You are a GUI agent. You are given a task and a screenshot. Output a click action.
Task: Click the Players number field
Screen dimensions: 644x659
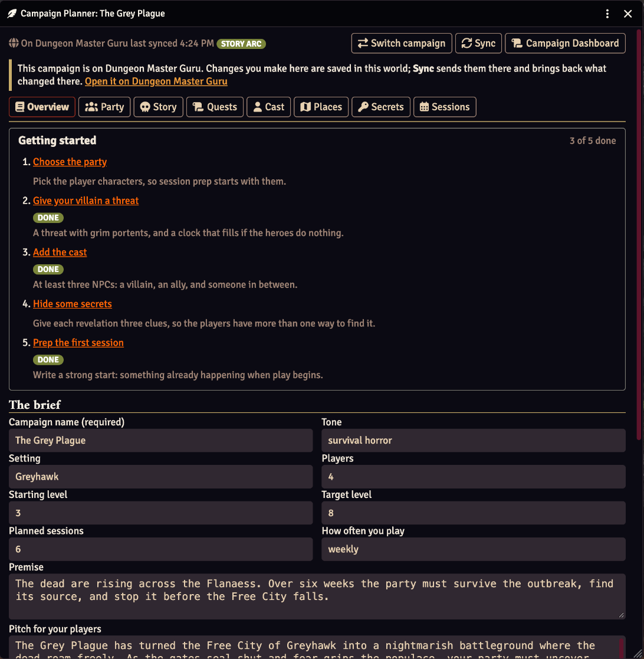tap(474, 477)
